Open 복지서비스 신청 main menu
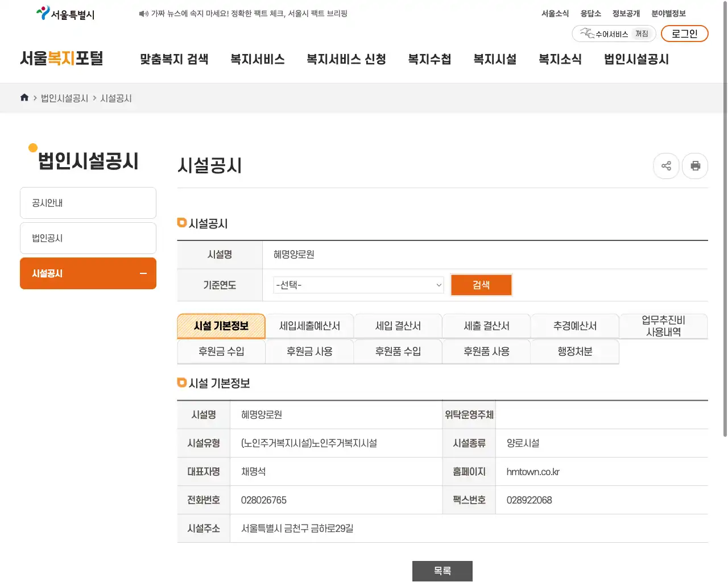728x582 pixels. [346, 59]
